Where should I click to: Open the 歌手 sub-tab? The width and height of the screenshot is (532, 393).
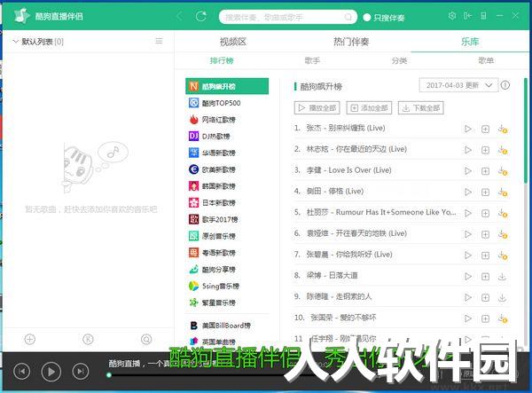tap(312, 60)
